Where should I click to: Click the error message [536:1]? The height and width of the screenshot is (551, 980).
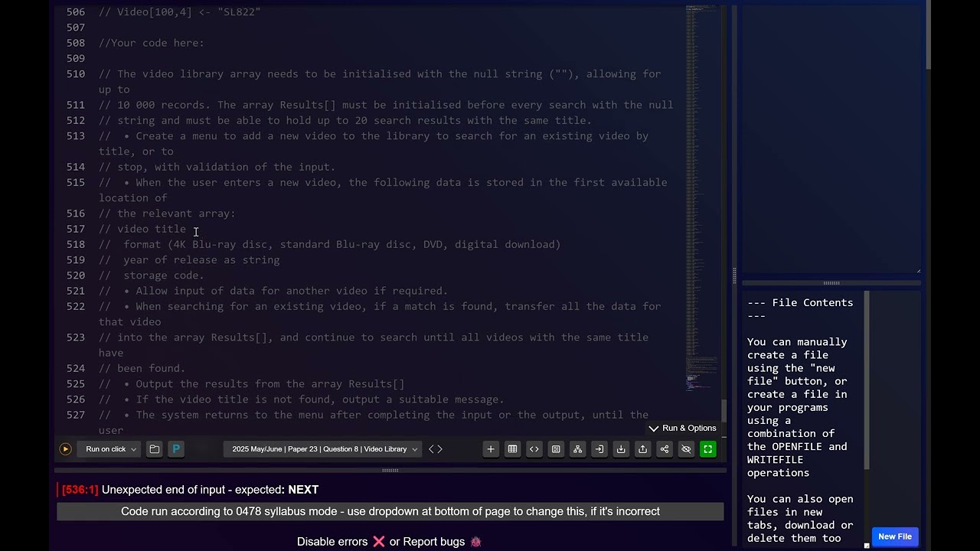(x=190, y=490)
